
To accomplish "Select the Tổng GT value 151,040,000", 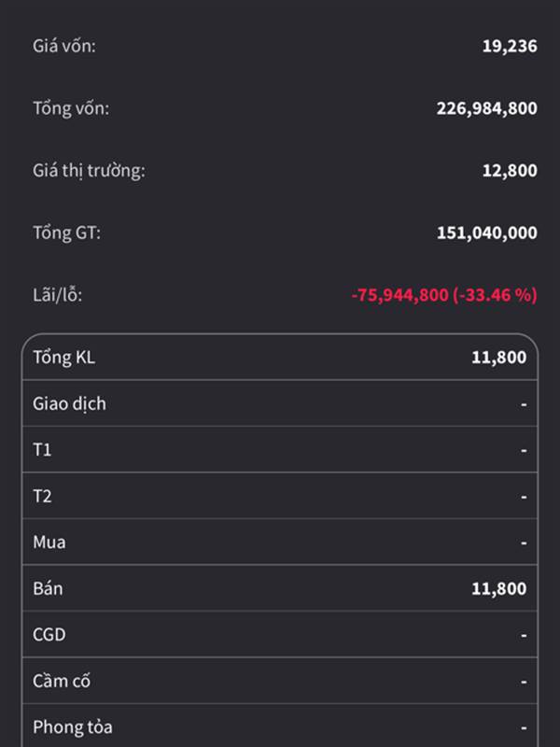I will click(x=486, y=233).
